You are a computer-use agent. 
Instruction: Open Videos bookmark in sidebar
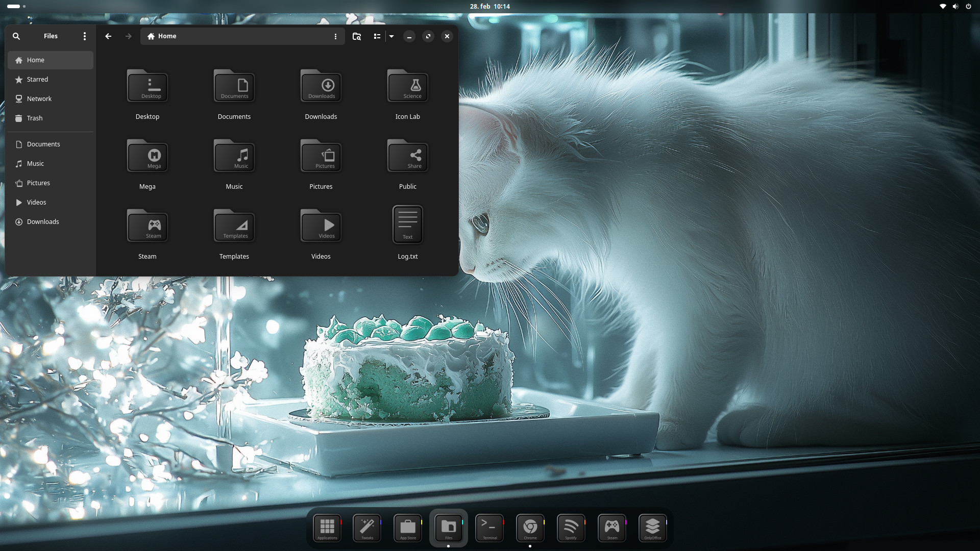(36, 203)
